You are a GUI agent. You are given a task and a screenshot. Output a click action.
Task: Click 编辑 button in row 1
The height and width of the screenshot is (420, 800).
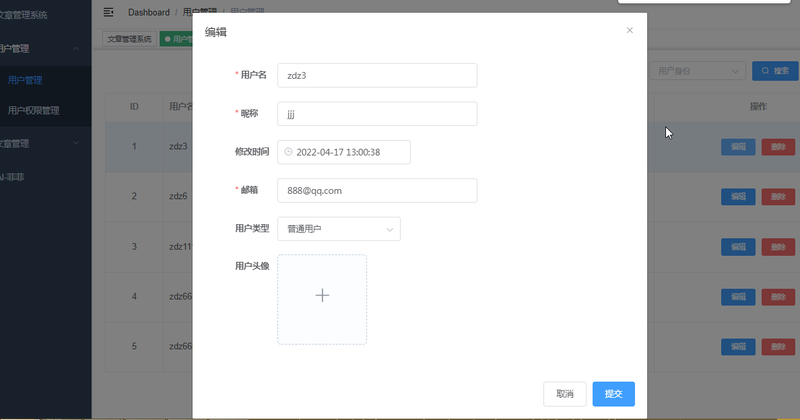[x=738, y=147]
